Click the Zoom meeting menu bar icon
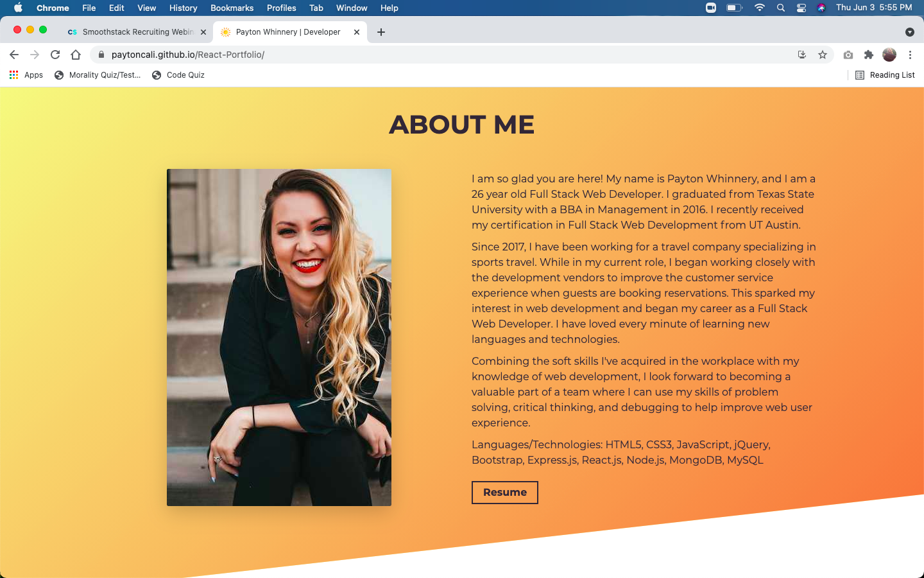 (711, 8)
